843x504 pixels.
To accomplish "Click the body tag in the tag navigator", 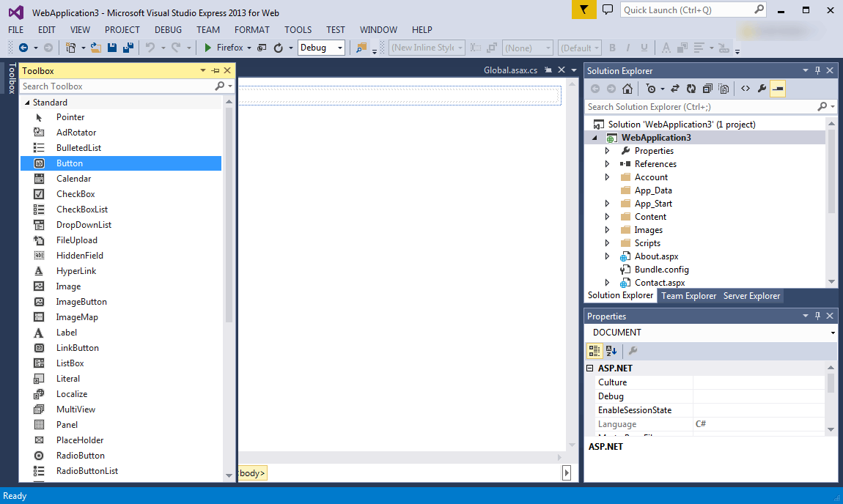I will pyautogui.click(x=252, y=473).
